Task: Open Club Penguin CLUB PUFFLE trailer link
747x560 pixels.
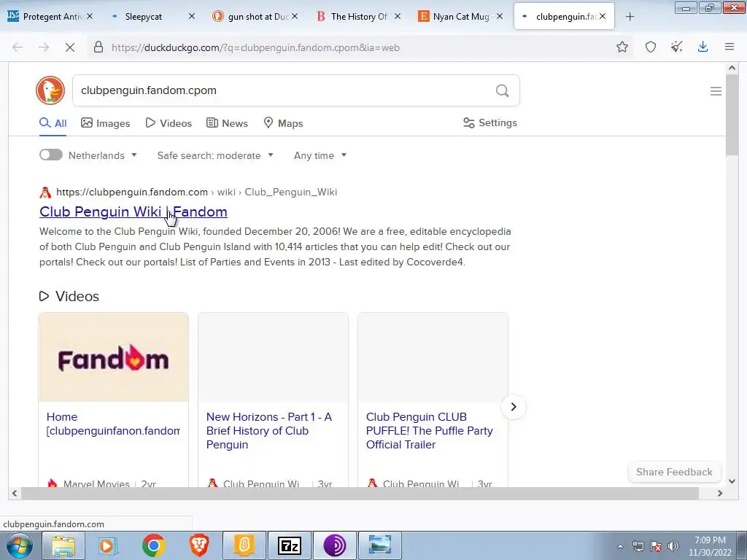Action: [429, 430]
